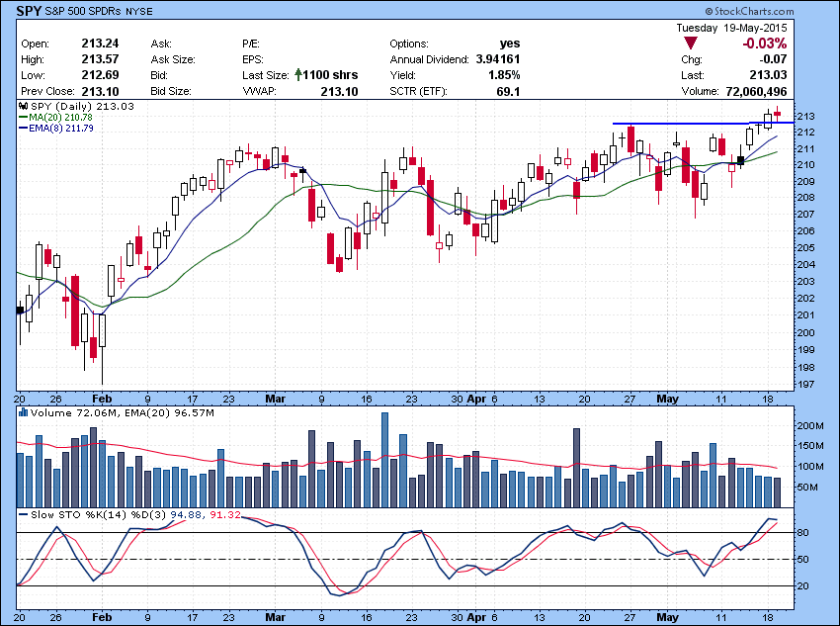Click the SPY ticker symbol title
This screenshot has width=840, height=626.
[29, 11]
